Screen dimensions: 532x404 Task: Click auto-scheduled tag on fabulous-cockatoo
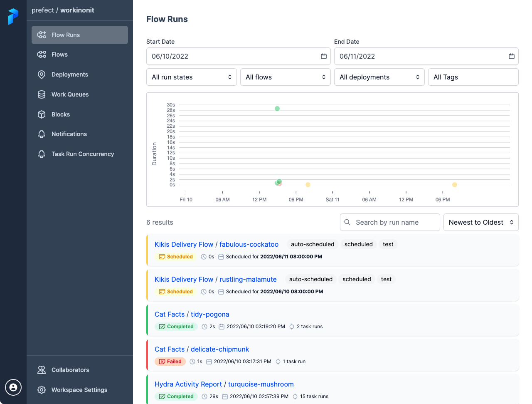313,244
